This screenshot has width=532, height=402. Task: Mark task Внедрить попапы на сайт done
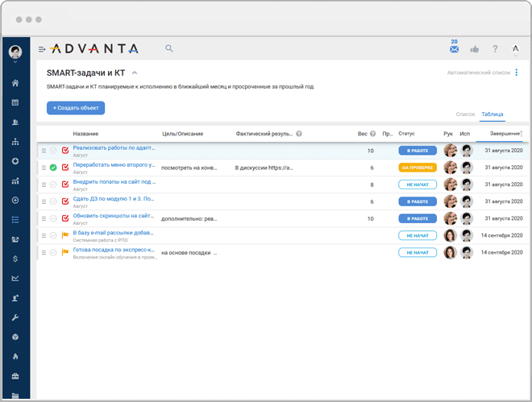tap(53, 184)
